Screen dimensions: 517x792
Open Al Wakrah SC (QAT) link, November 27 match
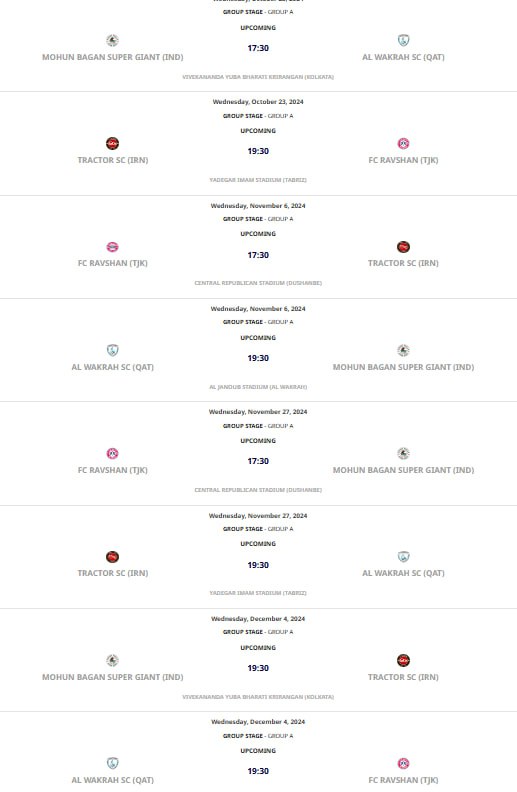tap(403, 573)
